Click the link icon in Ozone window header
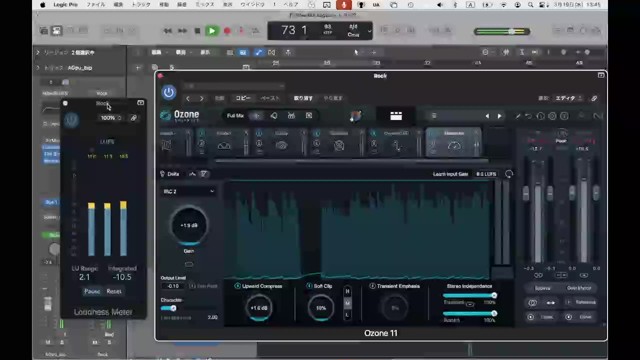The height and width of the screenshot is (360, 640). 594,98
